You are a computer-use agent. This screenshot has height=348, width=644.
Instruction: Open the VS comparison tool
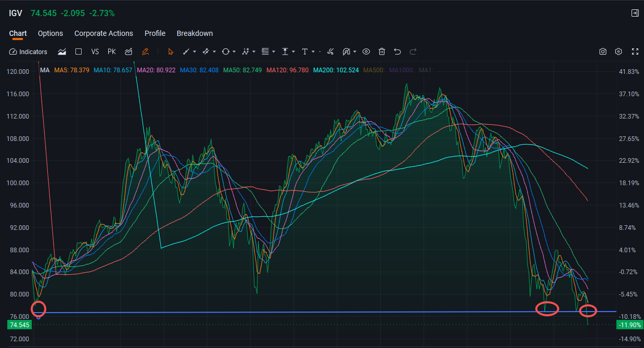(95, 51)
